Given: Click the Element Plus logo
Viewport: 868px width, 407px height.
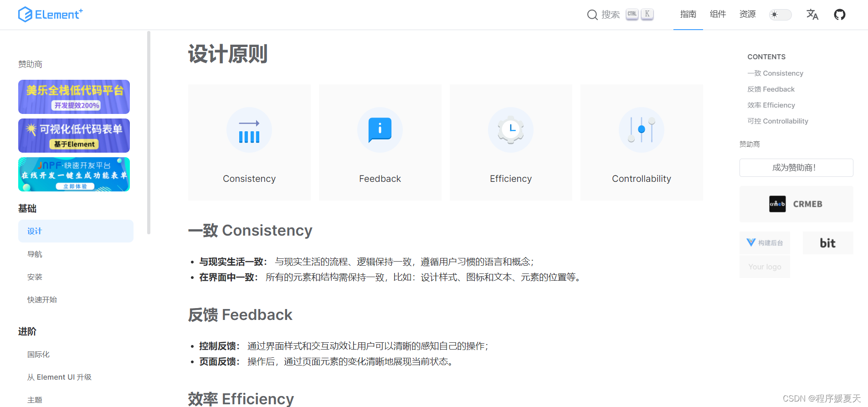Looking at the screenshot, I should point(50,15).
